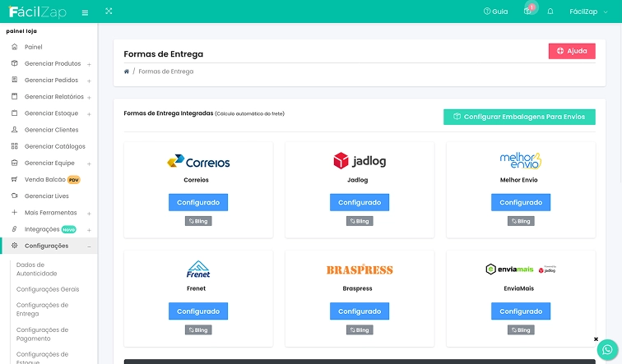Open Gerenciar Estoque menu item
The image size is (622, 364).
coord(51,113)
